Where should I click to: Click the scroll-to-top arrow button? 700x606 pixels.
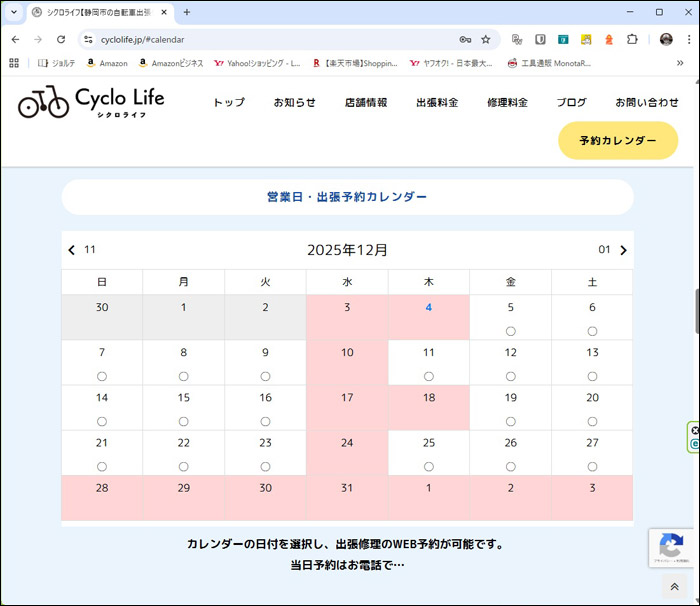click(674, 587)
